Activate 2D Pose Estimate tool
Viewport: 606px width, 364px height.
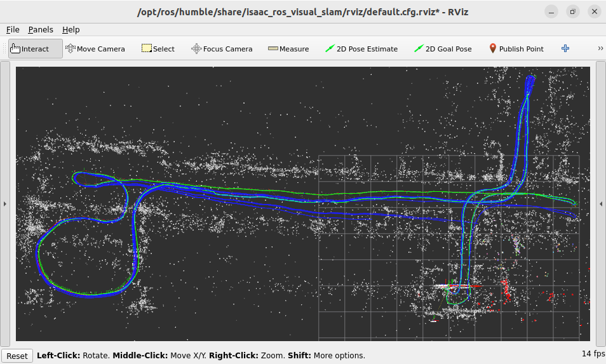pos(361,49)
